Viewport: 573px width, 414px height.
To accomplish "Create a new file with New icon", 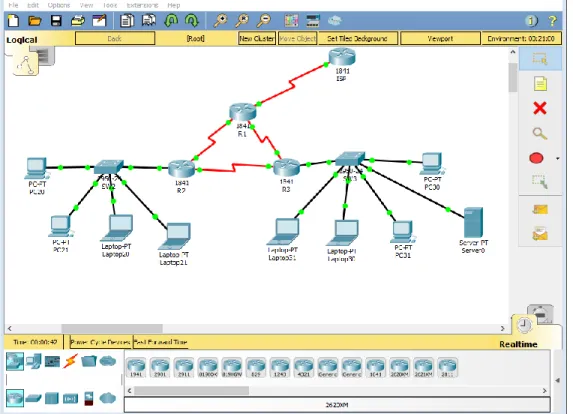I will tap(13, 20).
